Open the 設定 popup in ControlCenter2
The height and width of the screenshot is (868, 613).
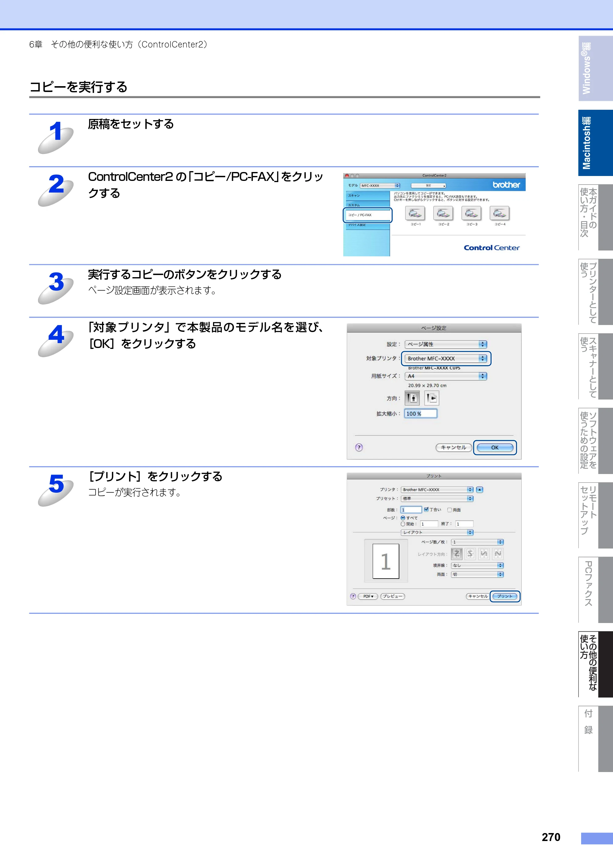tap(428, 185)
